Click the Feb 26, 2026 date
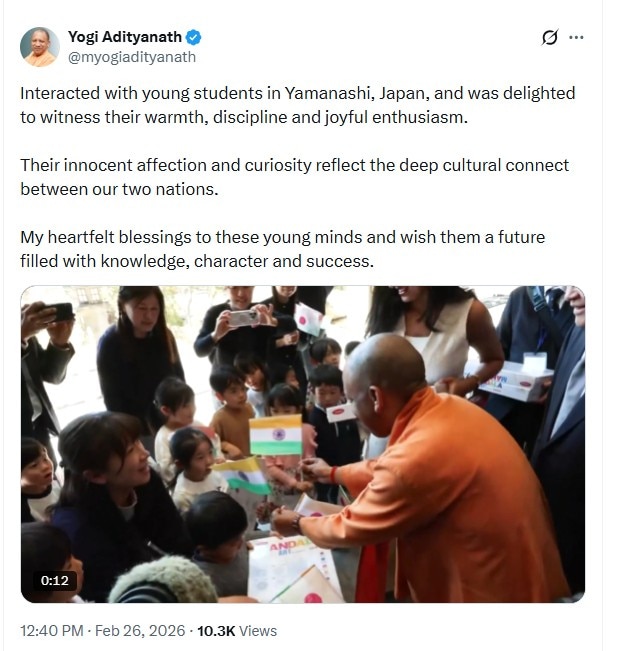This screenshot has width=620, height=651. (x=140, y=631)
